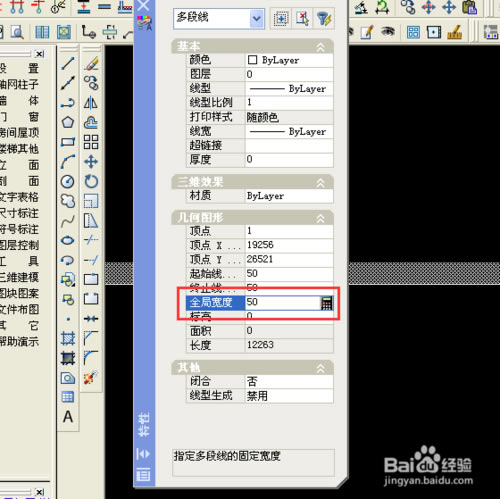
Task: Select the Polygon draw tool
Action: tap(68, 122)
